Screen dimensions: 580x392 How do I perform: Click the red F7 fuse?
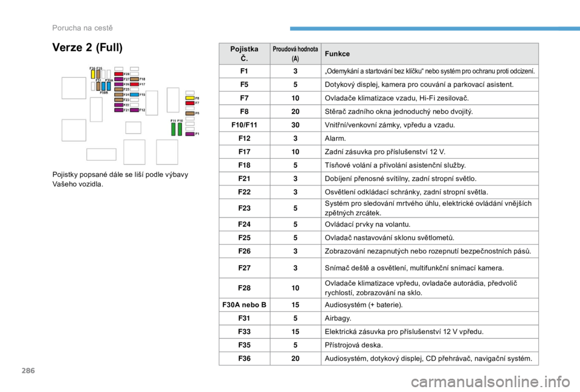tap(190, 103)
